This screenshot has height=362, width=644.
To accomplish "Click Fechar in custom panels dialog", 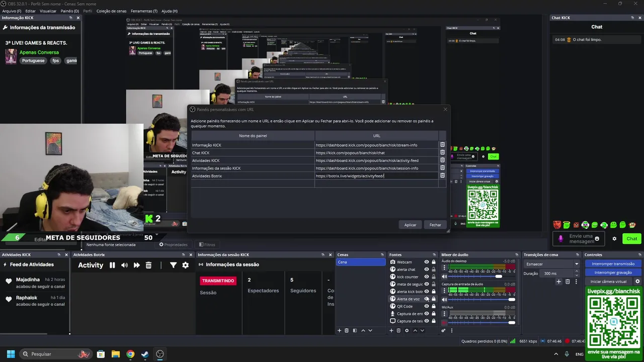I will [x=435, y=225].
